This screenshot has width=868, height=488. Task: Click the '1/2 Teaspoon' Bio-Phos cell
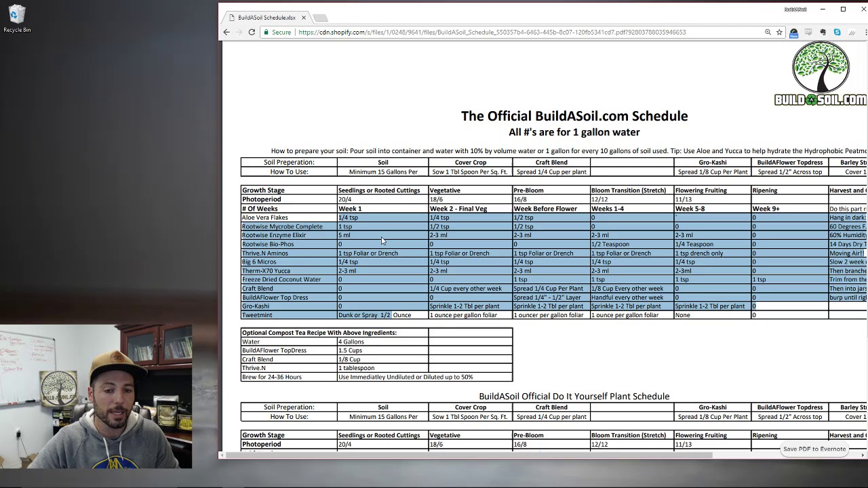pyautogui.click(x=631, y=244)
